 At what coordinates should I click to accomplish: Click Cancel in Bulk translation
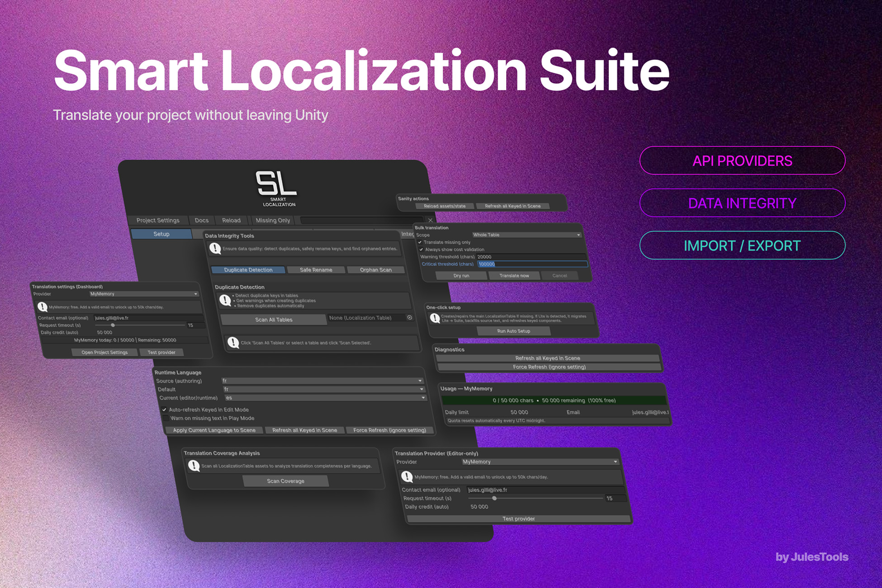click(560, 275)
